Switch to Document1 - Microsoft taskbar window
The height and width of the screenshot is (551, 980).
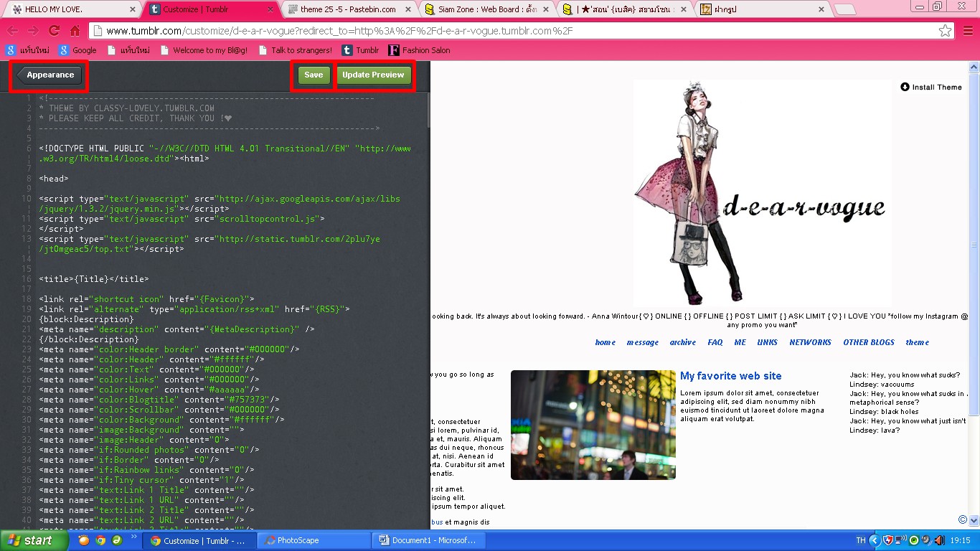428,540
